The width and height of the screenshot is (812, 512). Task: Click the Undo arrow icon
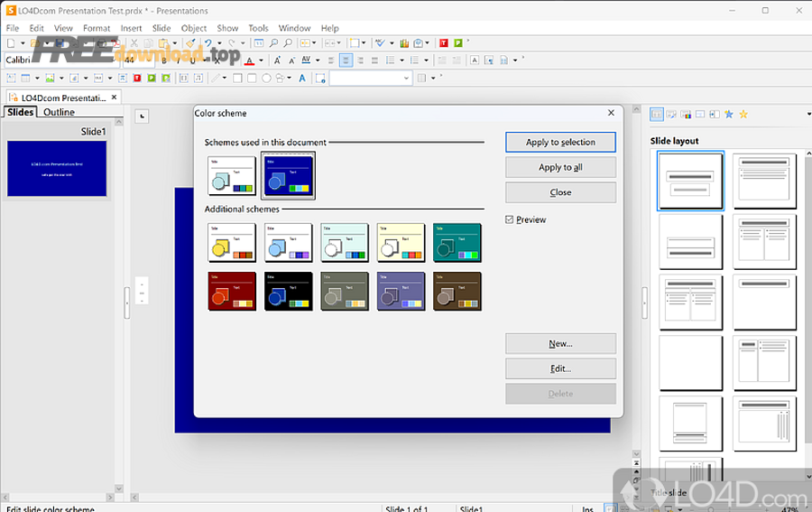pyautogui.click(x=208, y=43)
